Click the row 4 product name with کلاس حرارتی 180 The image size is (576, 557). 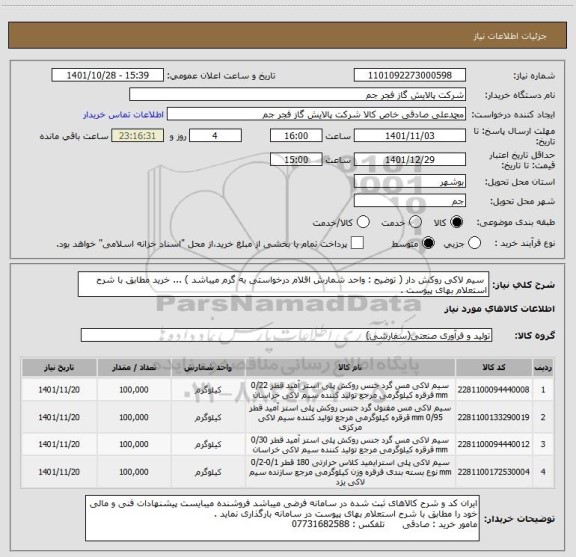tap(350, 472)
